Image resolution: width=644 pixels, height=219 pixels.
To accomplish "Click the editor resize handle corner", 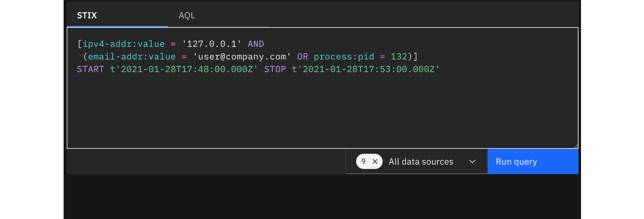I will tap(576, 146).
